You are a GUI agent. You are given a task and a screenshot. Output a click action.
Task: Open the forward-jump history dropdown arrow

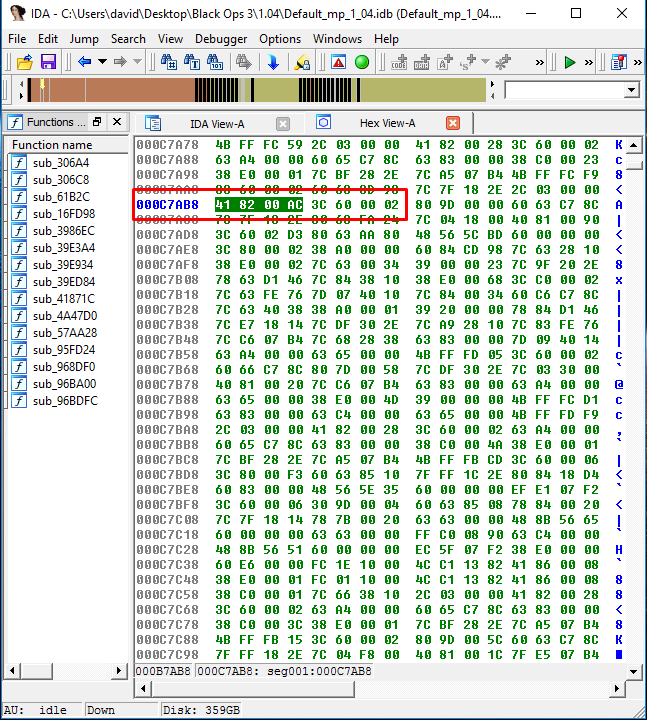coord(137,62)
